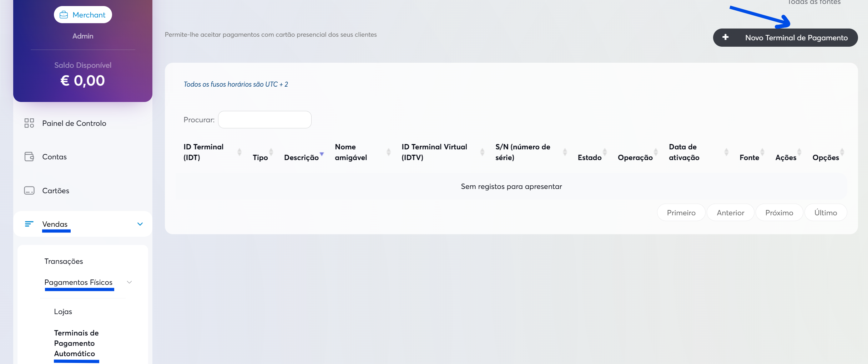Screen dimensions: 868x364
Task: Click the Último pagination button
Action: coord(826,213)
